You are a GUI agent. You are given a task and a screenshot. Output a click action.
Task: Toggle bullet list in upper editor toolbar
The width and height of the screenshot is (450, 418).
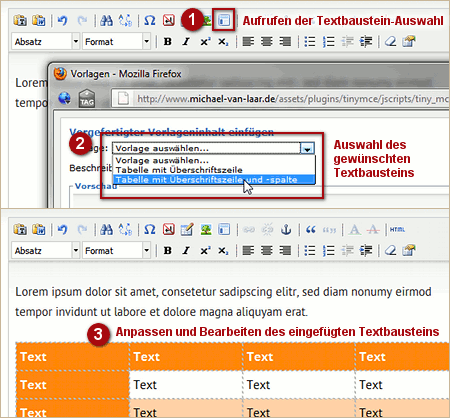click(310, 42)
